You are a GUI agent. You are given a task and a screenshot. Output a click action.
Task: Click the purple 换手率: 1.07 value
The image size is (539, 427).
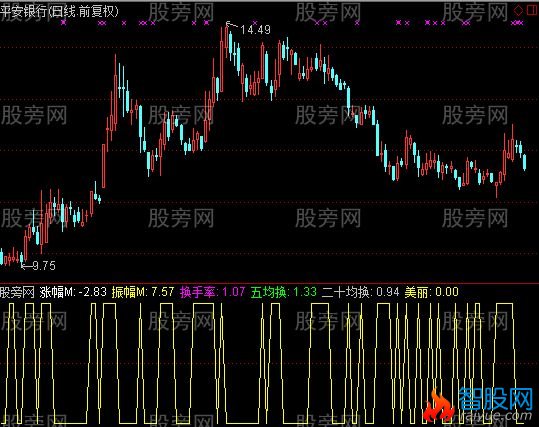pos(212,292)
